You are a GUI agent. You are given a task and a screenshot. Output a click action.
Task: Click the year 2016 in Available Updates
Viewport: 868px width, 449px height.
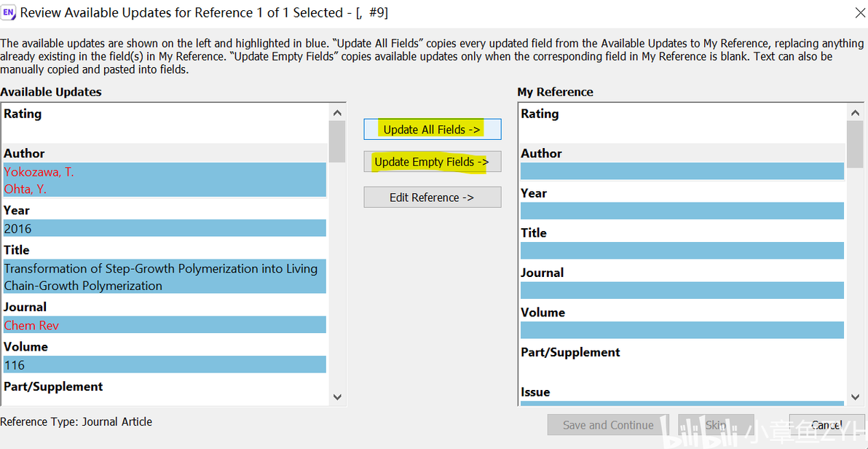tap(18, 228)
